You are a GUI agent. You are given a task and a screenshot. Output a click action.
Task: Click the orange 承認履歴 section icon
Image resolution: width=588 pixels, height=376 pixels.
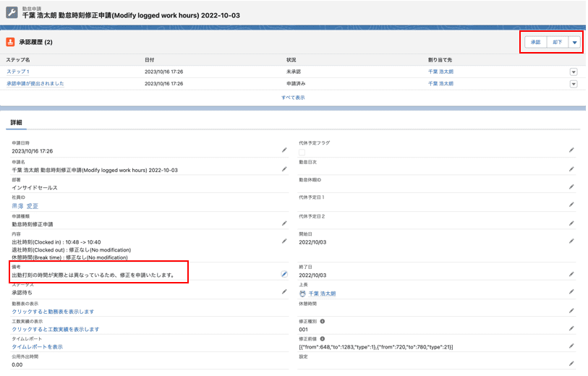(11, 42)
